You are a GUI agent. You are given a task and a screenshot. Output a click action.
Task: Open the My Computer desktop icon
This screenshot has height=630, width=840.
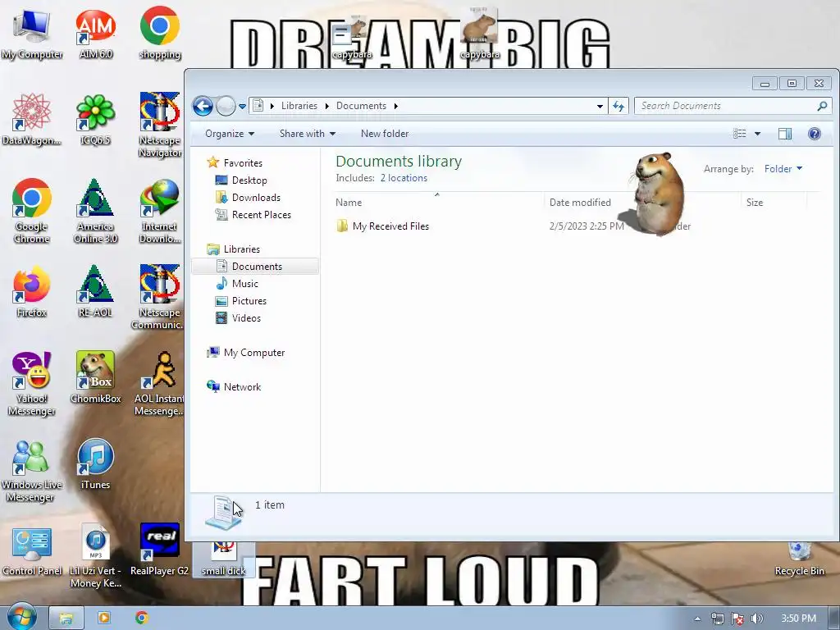[x=32, y=33]
